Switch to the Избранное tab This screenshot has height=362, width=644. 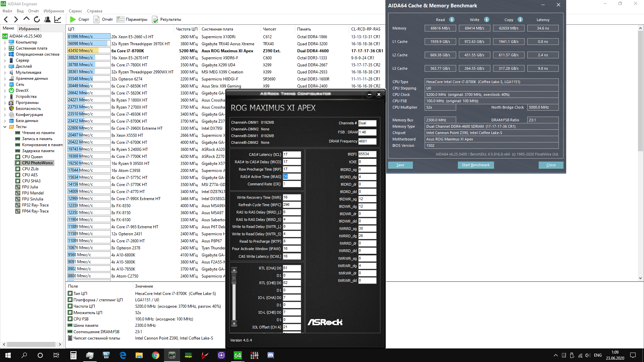(29, 29)
